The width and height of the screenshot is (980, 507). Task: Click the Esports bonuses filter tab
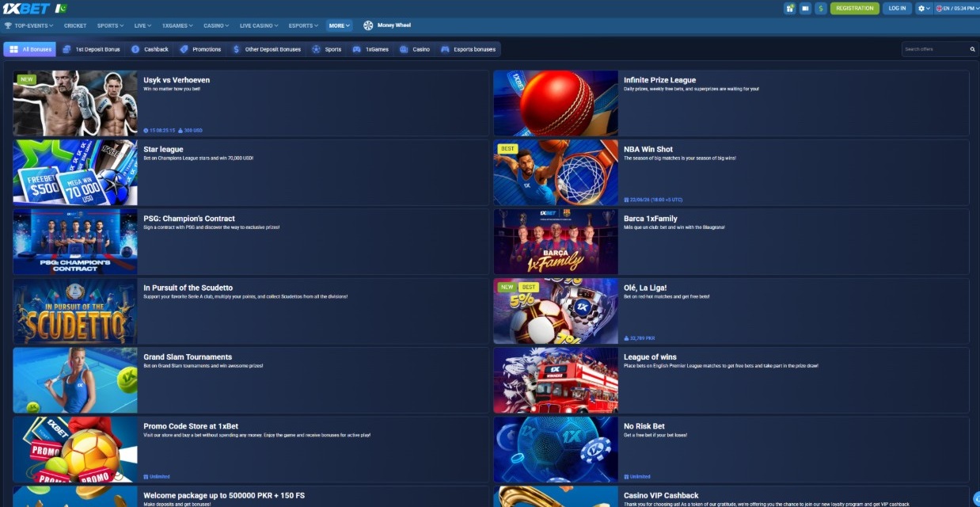click(468, 49)
